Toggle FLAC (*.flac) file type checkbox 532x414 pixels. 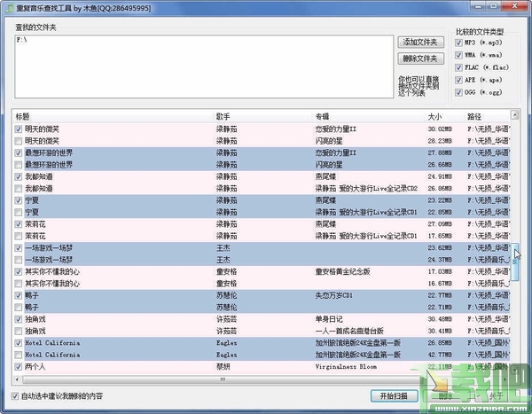(458, 67)
